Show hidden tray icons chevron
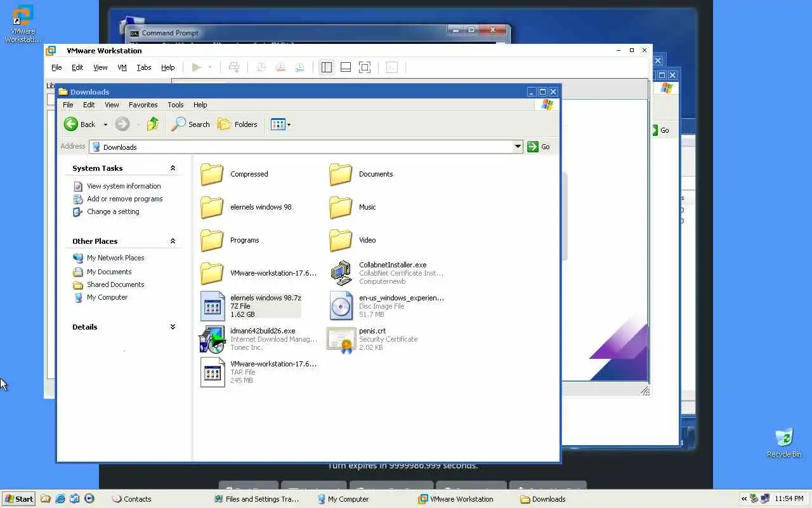Screen dimensions: 812x508 (x=744, y=498)
